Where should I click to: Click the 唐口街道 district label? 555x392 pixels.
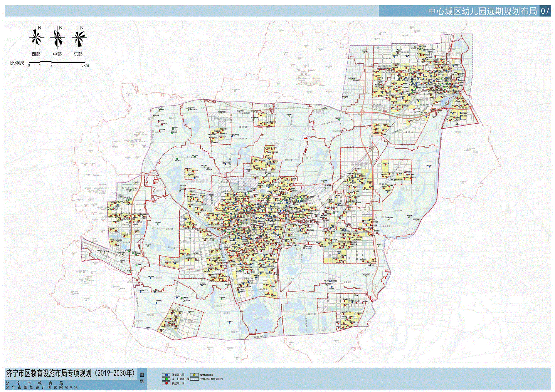click(188, 321)
